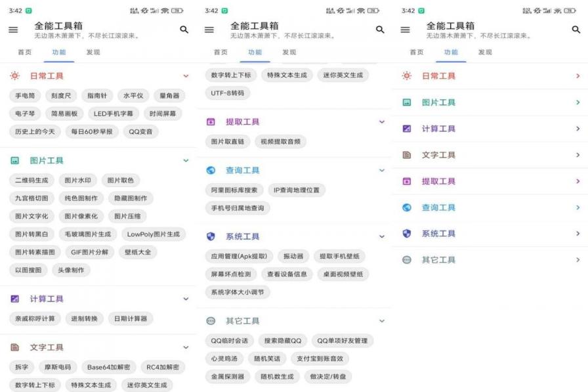The height and width of the screenshot is (392, 588).
Task: Tap the shield icon in the collapsed 系统工具 row
Action: tap(406, 233)
